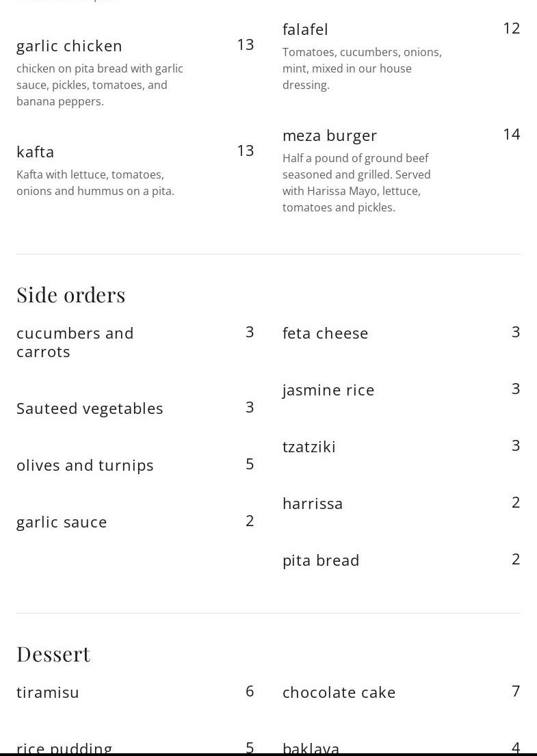
Task: Click the falafel item name
Action: tap(305, 29)
